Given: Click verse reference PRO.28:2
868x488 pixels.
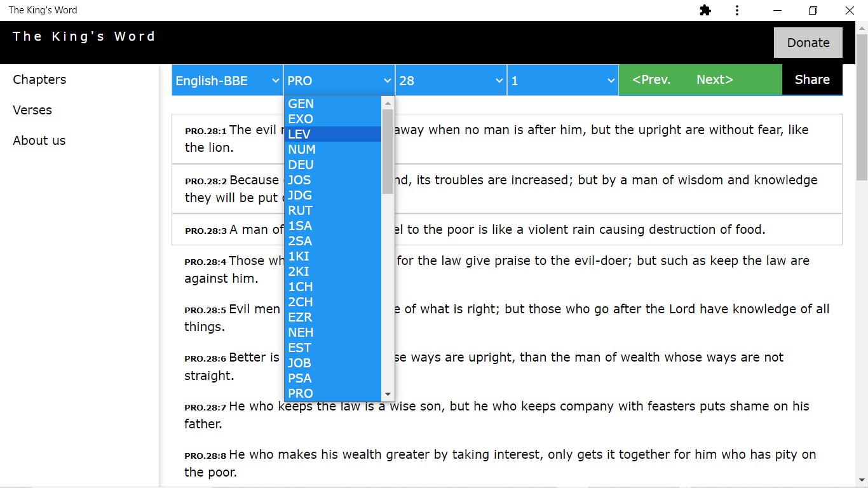Looking at the screenshot, I should click(x=206, y=181).
